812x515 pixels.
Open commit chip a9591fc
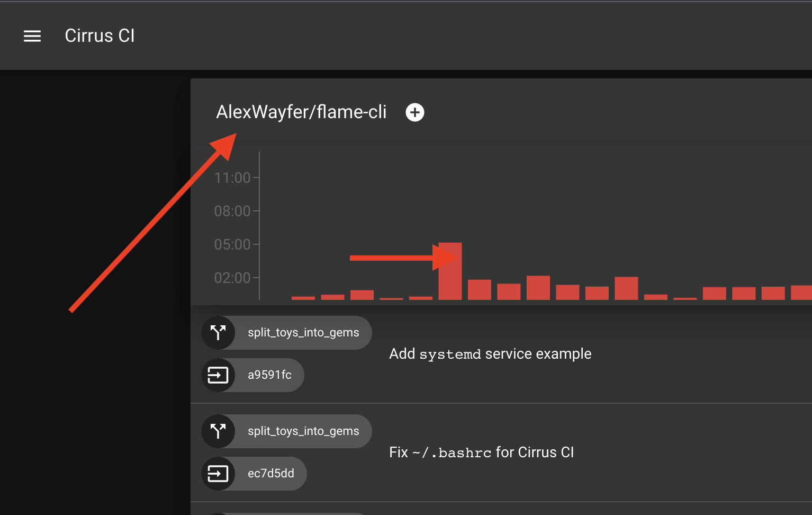point(253,375)
